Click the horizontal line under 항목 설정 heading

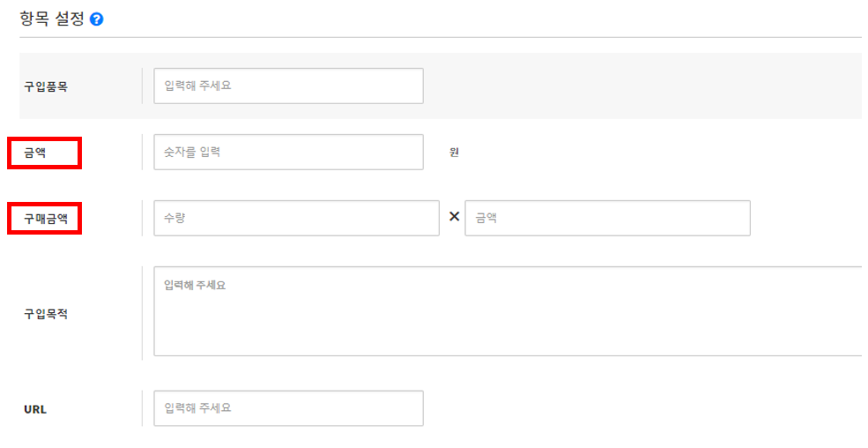coord(441,37)
